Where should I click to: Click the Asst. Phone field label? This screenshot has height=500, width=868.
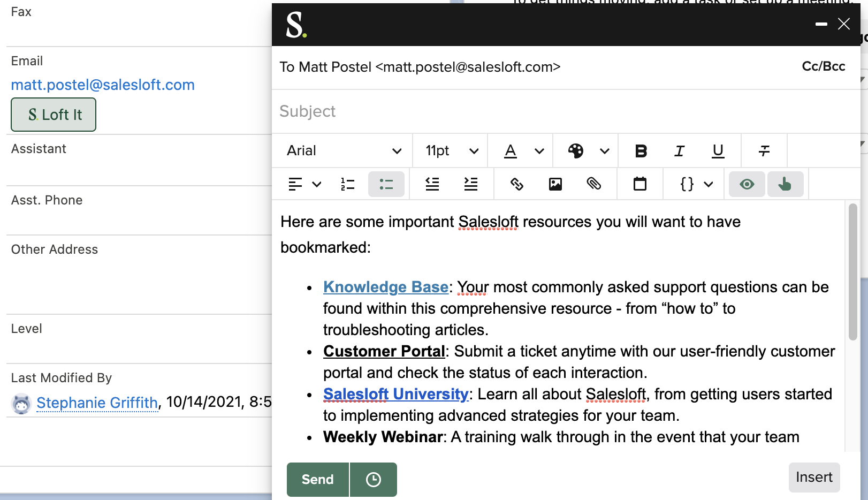47,200
